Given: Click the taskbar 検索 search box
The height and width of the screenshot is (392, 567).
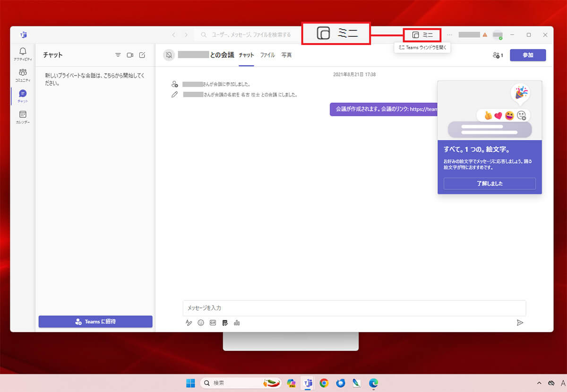Looking at the screenshot, I should (241, 383).
